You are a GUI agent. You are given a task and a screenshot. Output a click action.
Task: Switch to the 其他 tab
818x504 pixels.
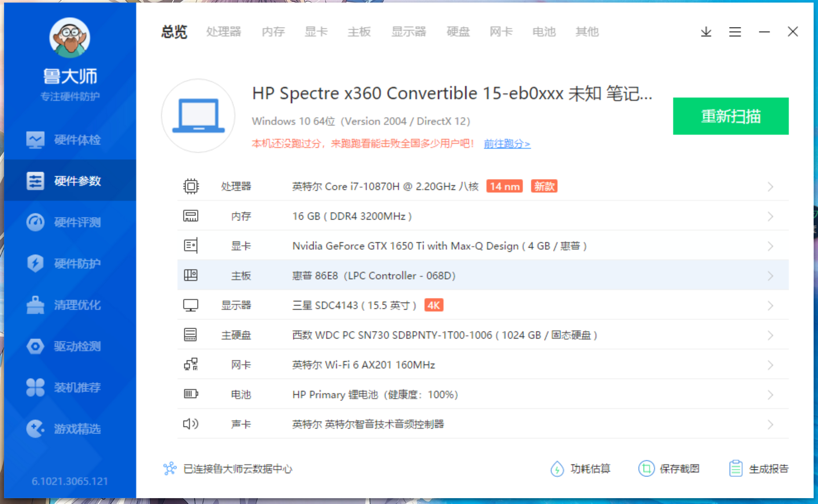[x=587, y=32]
